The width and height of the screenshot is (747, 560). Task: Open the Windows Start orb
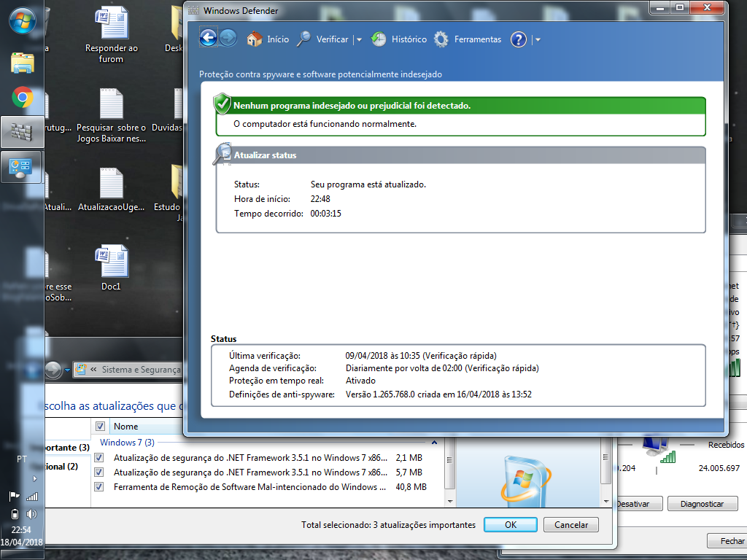tap(23, 21)
